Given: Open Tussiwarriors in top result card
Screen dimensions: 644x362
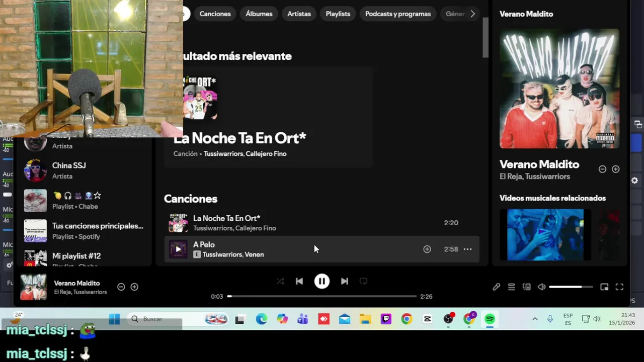Looking at the screenshot, I should (x=223, y=153).
